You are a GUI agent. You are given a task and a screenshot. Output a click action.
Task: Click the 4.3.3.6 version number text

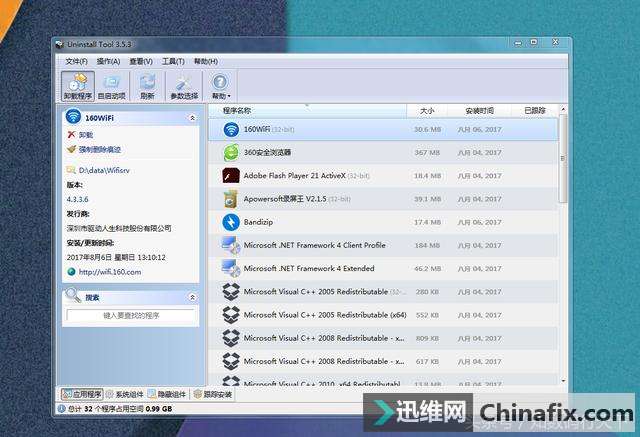click(78, 200)
